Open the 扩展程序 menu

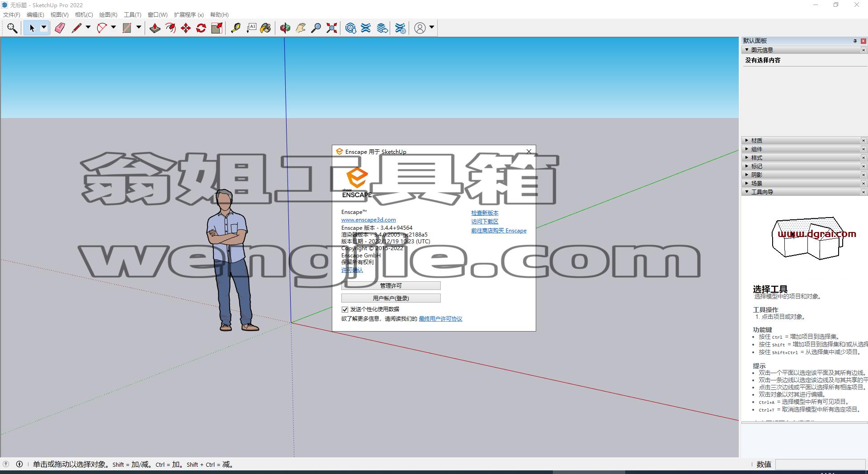pos(189,15)
